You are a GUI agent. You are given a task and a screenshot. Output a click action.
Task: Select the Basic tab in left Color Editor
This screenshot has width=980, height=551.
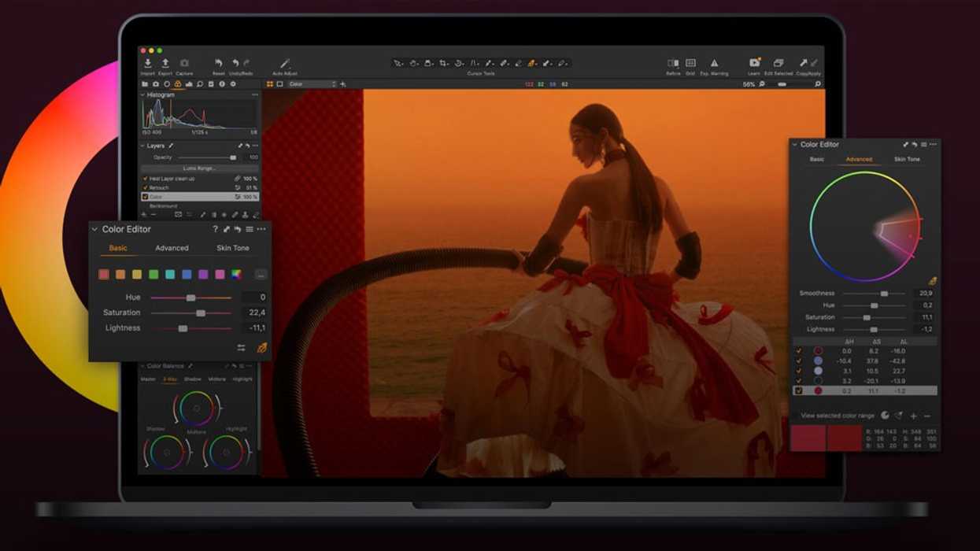[x=118, y=248]
